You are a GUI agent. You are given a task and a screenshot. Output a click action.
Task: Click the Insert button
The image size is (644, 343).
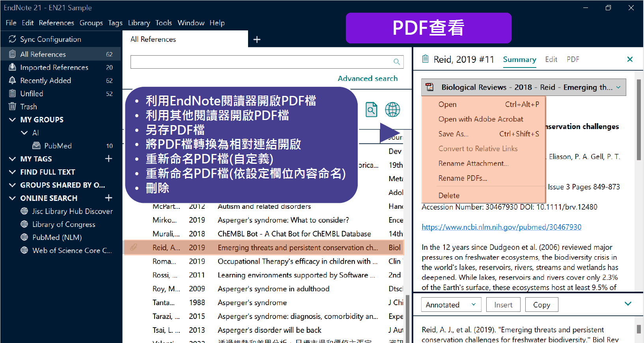pos(503,305)
